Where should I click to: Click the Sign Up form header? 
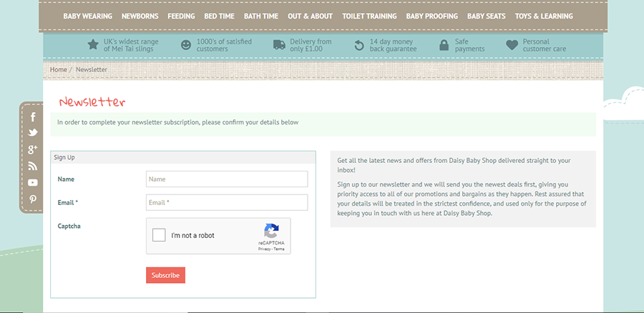pyautogui.click(x=182, y=157)
